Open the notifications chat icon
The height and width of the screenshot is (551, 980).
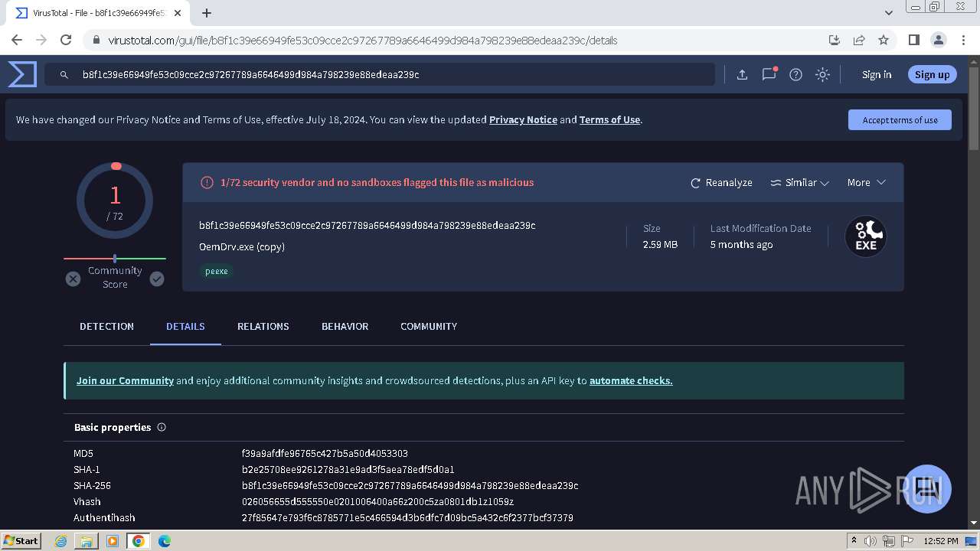(x=769, y=74)
